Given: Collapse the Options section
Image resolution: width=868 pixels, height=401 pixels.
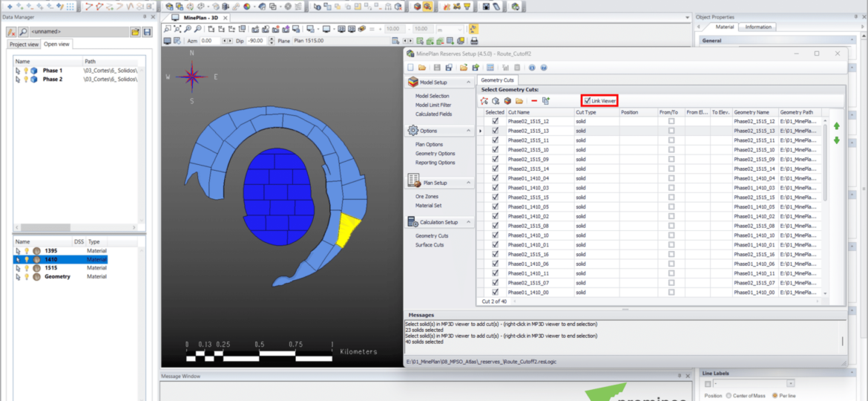Looking at the screenshot, I should pos(470,131).
